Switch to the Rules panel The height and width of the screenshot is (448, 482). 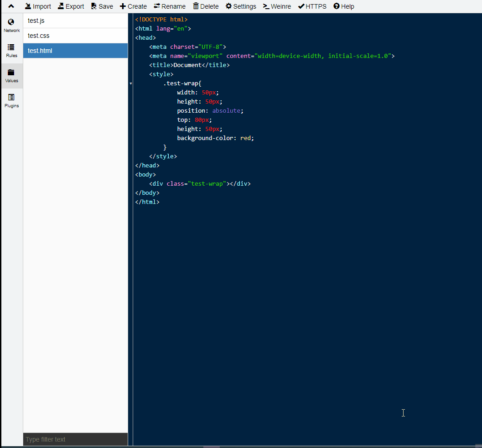12,51
